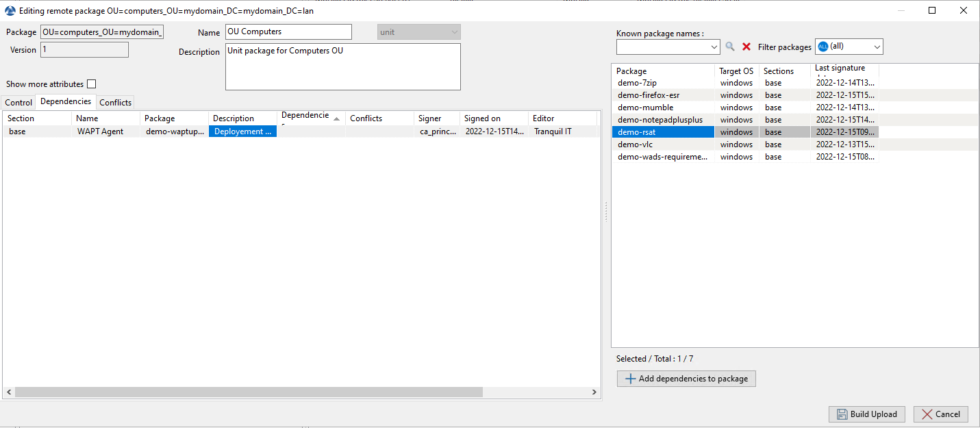The width and height of the screenshot is (980, 428).
Task: Click the sort arrow on Dependencies column
Action: point(336,118)
